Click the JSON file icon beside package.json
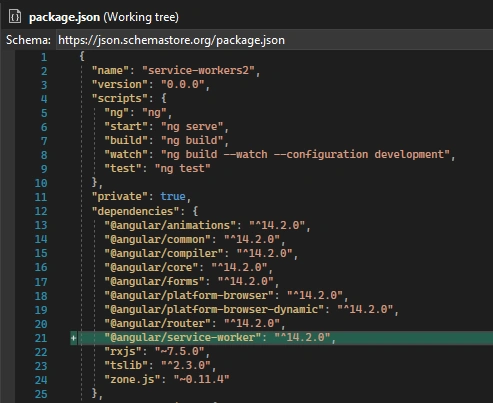The image size is (493, 403). pyautogui.click(x=15, y=17)
